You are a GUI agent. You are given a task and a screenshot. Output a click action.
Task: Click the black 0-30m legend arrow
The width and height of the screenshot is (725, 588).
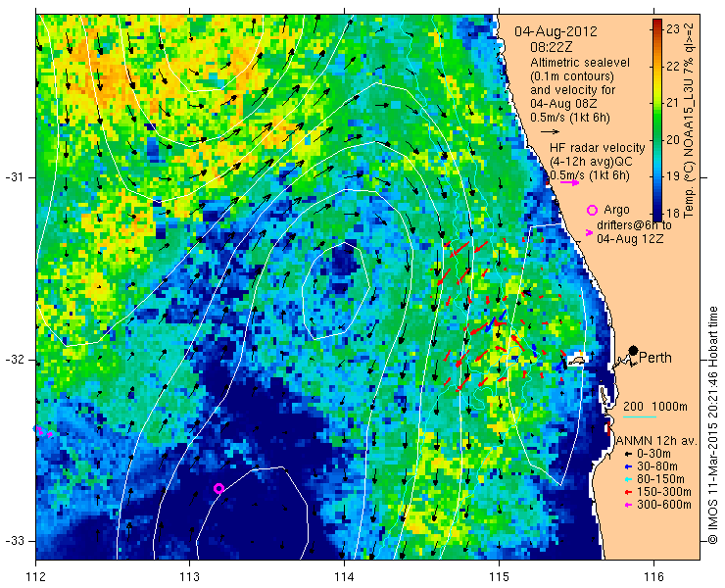628,455
